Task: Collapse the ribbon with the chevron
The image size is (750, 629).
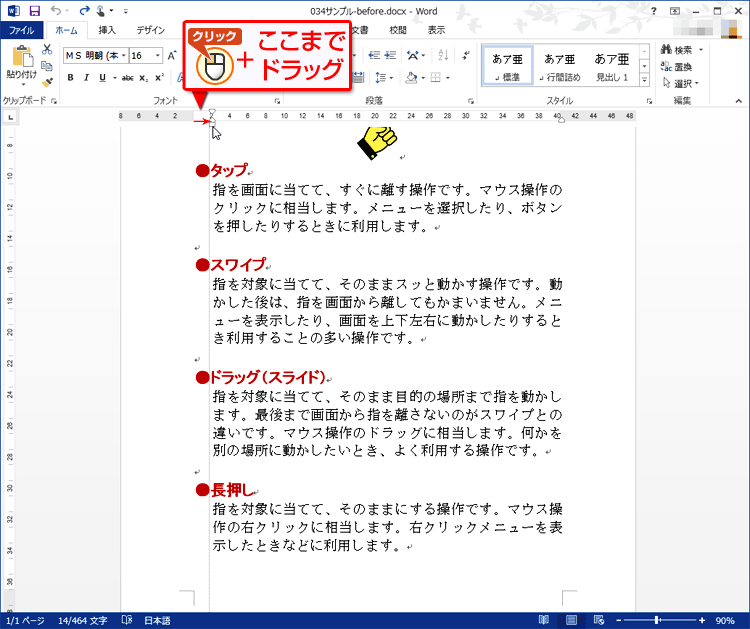Action: coord(739,101)
